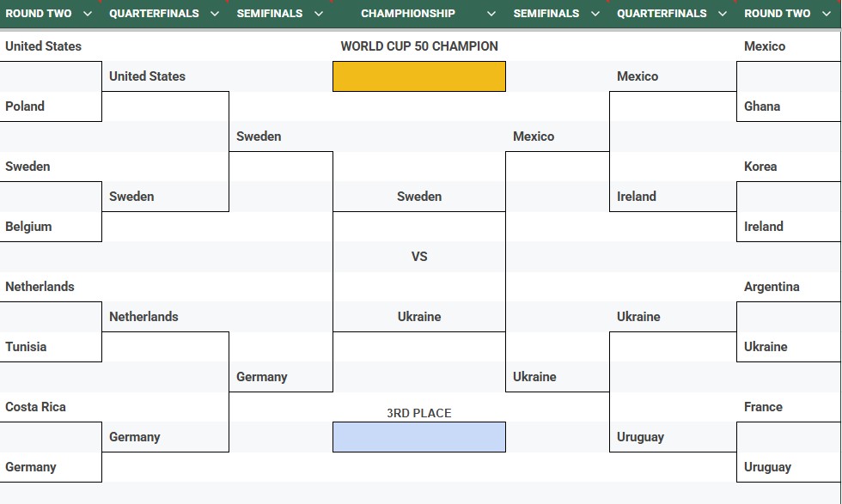
Task: Choose Tunisia in Round Two
Action: 26,347
